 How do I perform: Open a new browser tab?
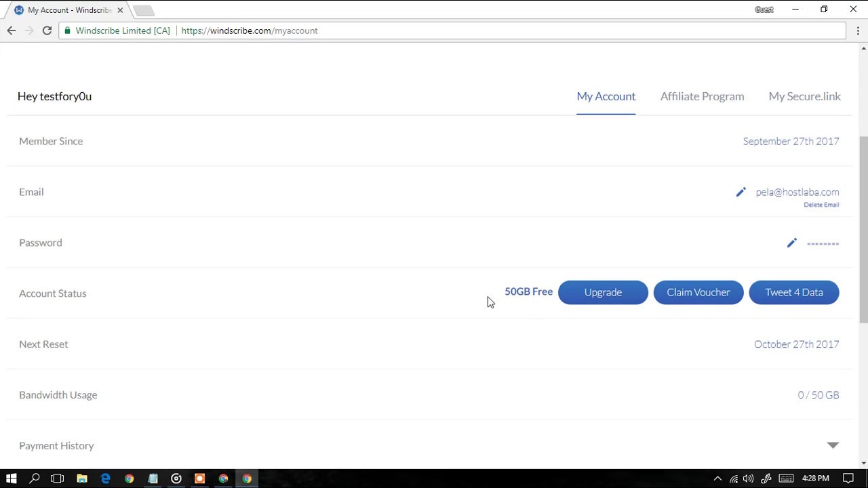[x=144, y=10]
